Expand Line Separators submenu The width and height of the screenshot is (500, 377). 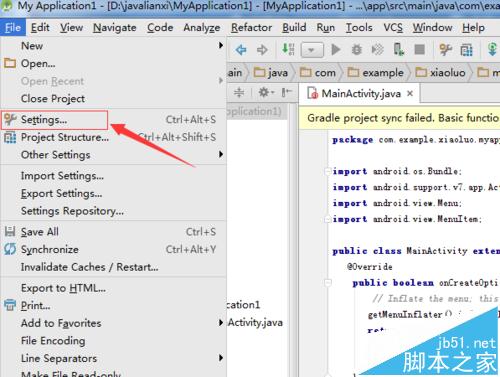pyautogui.click(x=113, y=358)
